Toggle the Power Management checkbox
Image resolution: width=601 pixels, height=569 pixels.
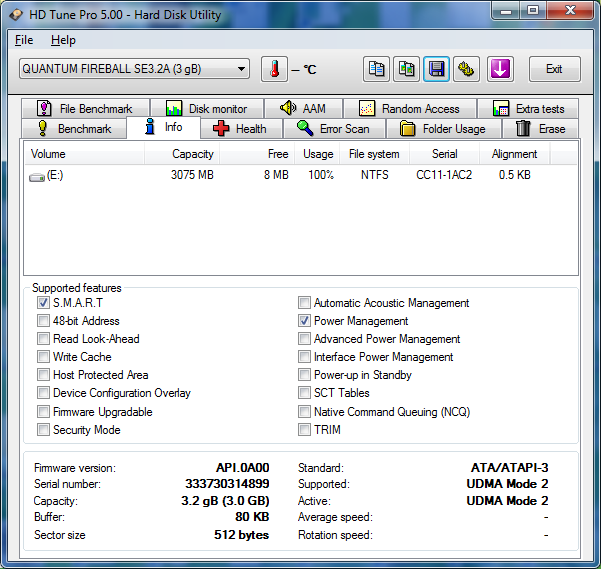[x=304, y=321]
